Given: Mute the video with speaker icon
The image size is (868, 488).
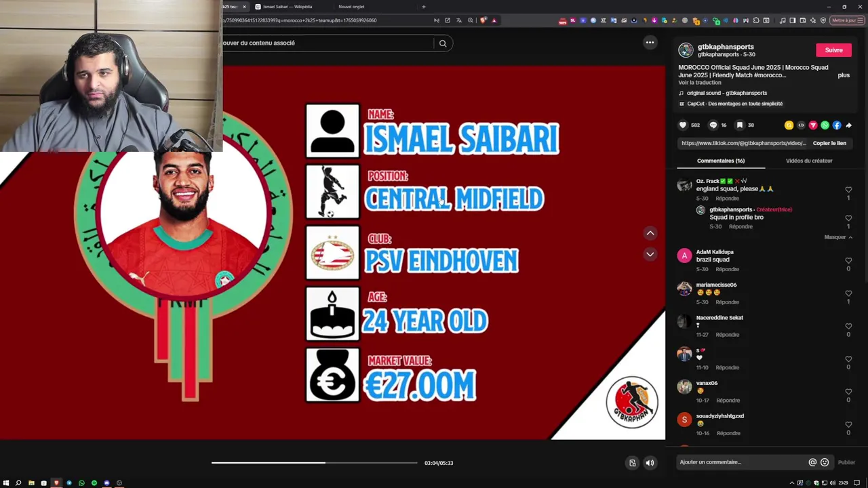Looking at the screenshot, I should (650, 463).
